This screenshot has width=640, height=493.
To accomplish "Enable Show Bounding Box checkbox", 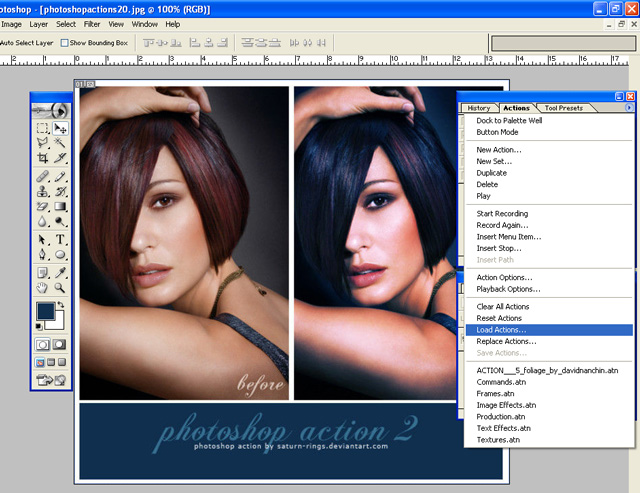I will [65, 43].
